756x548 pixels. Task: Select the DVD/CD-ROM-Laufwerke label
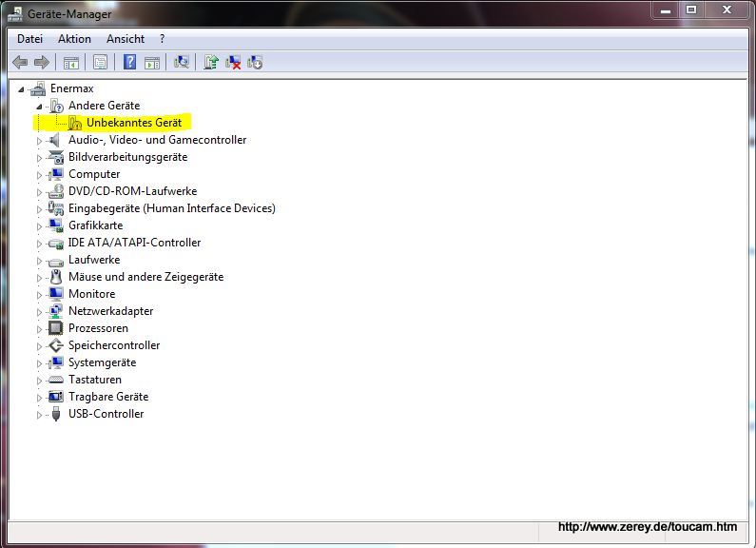132,191
